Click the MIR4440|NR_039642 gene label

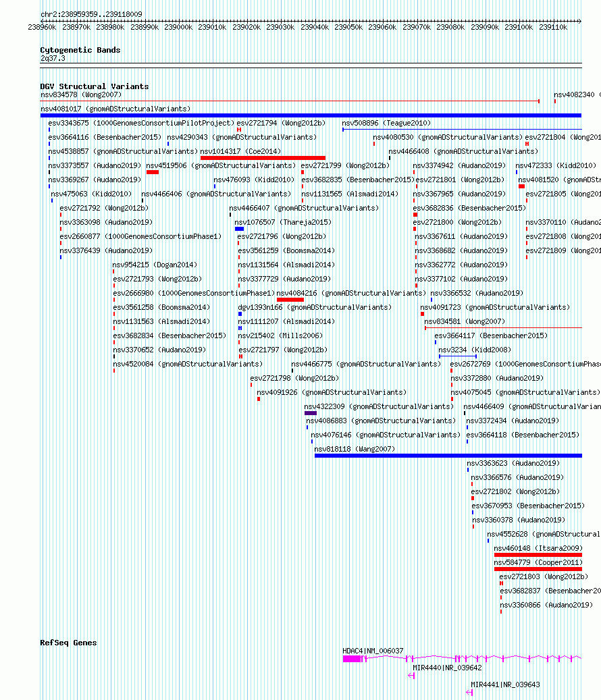click(x=447, y=668)
